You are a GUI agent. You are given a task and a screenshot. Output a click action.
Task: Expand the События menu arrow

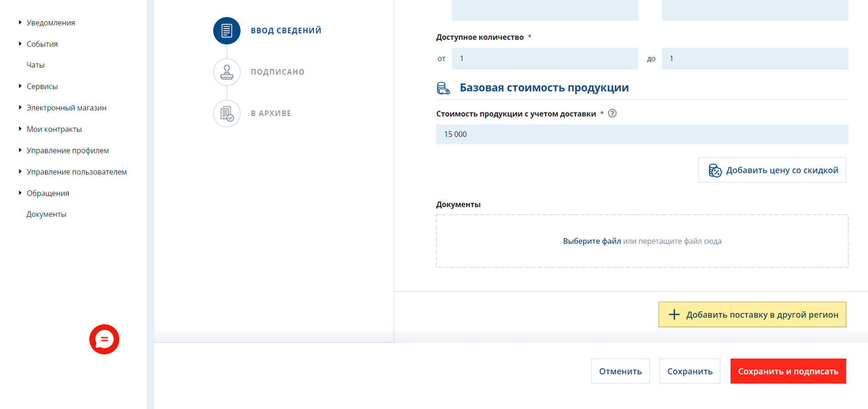[20, 44]
